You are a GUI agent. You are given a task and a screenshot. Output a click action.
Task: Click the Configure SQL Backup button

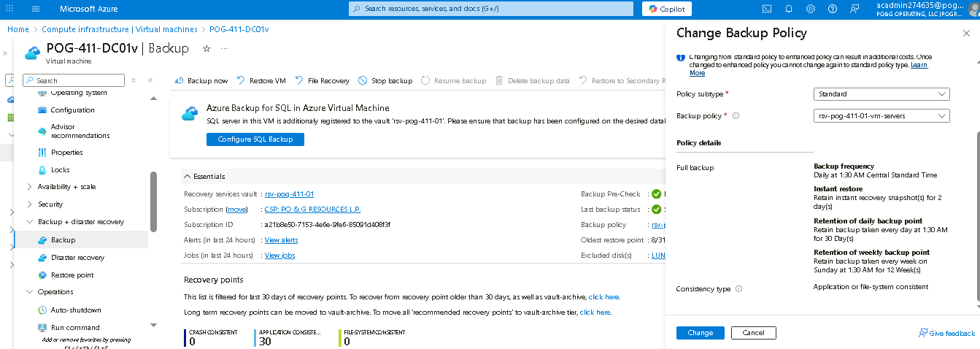255,139
